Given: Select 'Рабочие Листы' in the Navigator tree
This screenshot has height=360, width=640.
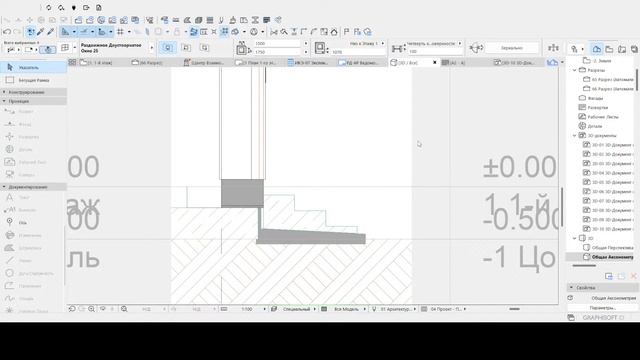Looking at the screenshot, I should coord(603,117).
